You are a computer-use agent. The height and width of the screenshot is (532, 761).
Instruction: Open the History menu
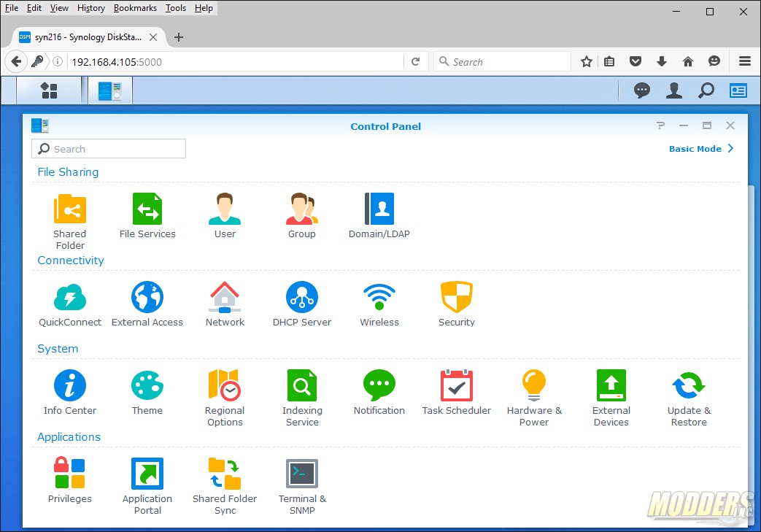click(90, 8)
